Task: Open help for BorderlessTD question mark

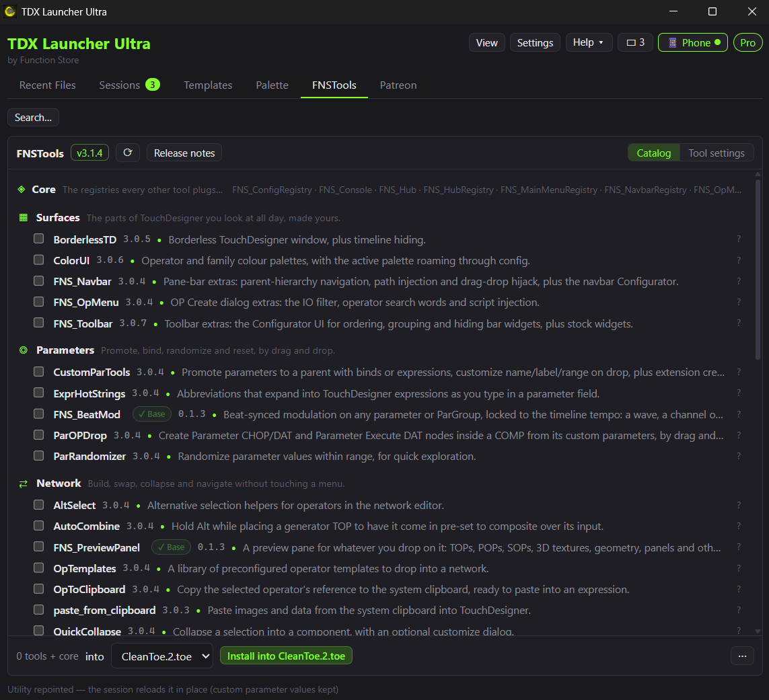Action: (x=739, y=239)
